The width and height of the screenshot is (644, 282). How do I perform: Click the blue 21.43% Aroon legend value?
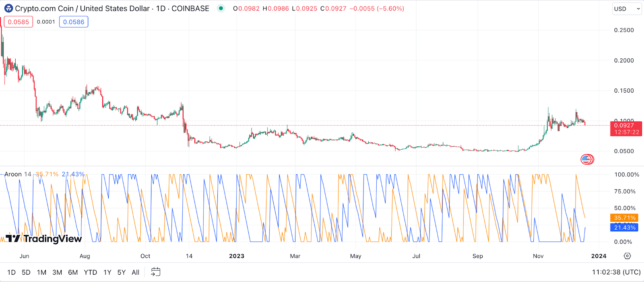[73, 174]
